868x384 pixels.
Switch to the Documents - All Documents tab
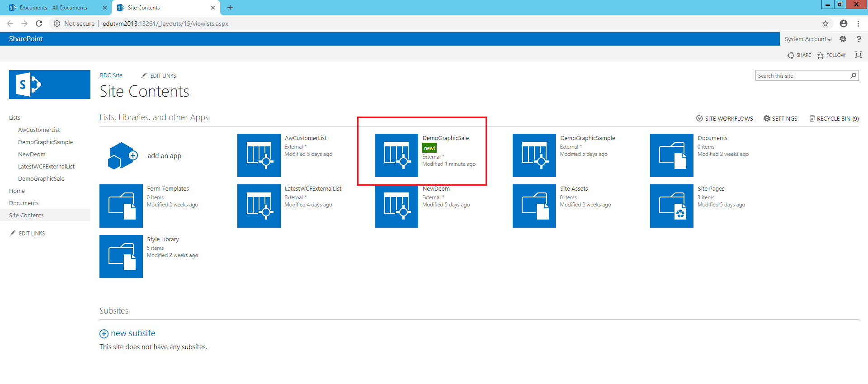click(54, 8)
